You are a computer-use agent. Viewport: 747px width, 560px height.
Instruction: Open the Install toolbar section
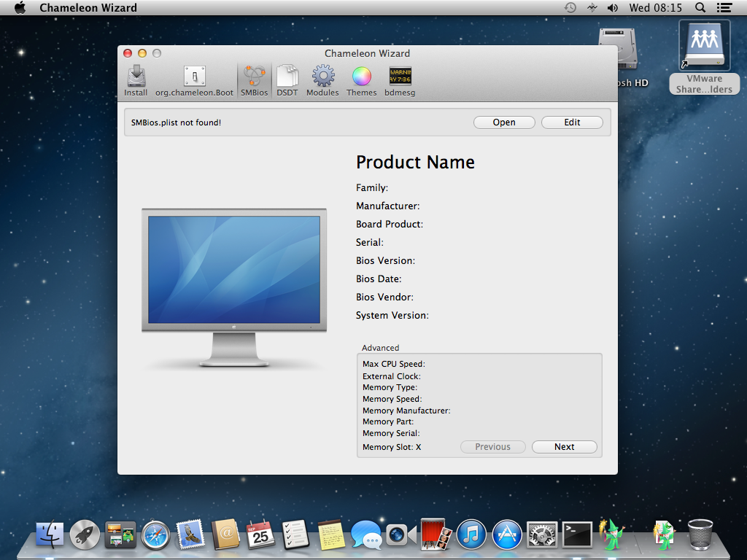[x=136, y=80]
